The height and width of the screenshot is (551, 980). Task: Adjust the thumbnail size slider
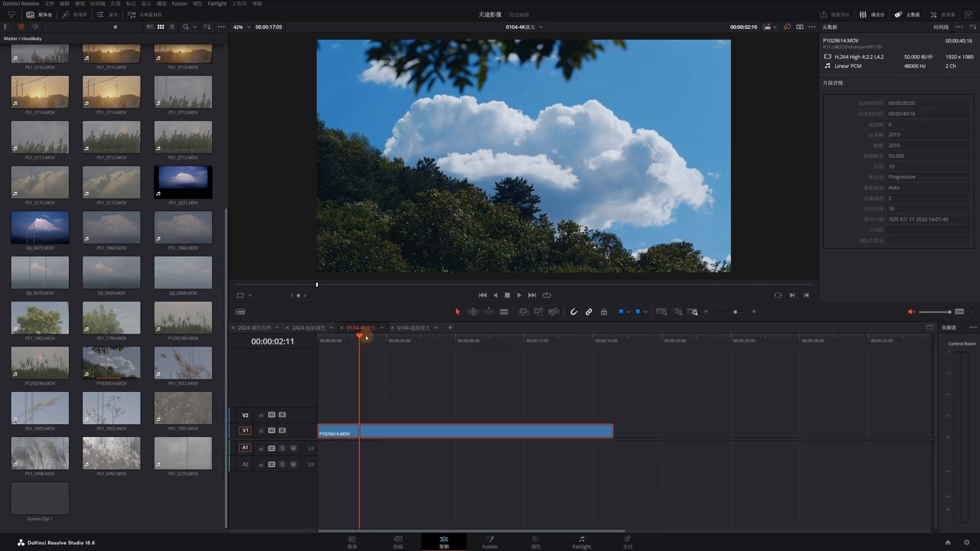[x=115, y=27]
